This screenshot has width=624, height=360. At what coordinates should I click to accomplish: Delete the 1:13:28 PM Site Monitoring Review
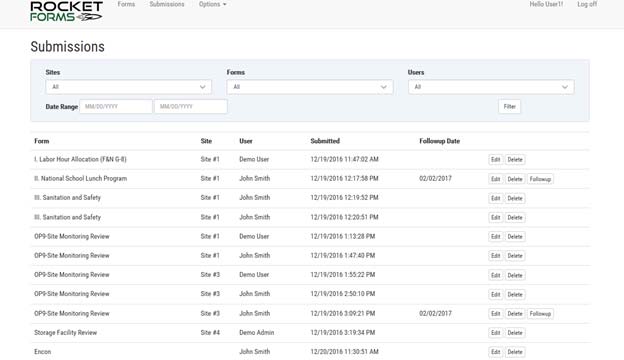(515, 237)
